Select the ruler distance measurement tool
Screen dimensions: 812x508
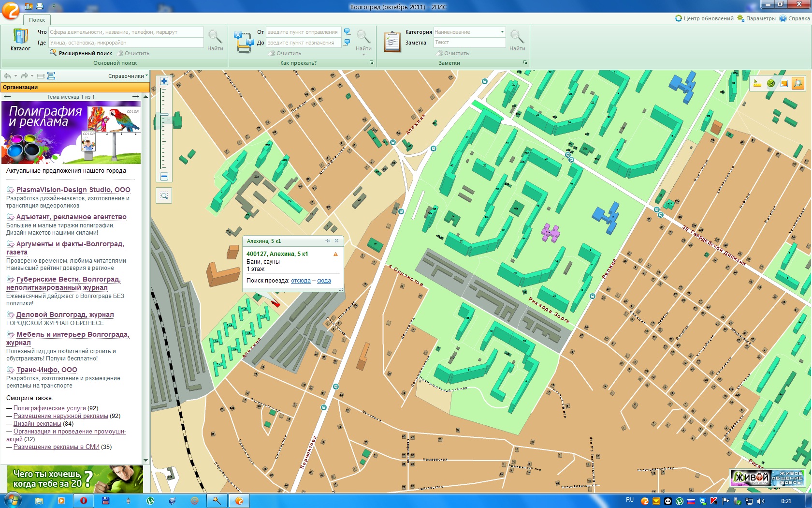coord(757,83)
